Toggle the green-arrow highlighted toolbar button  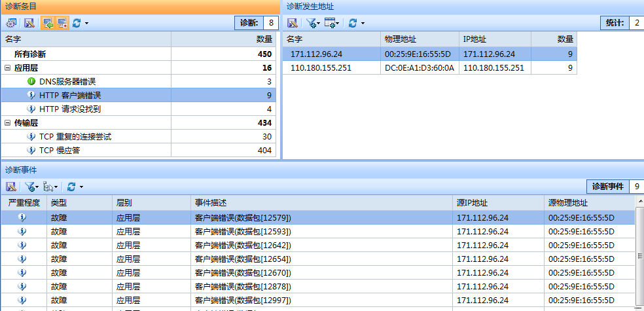click(x=47, y=23)
